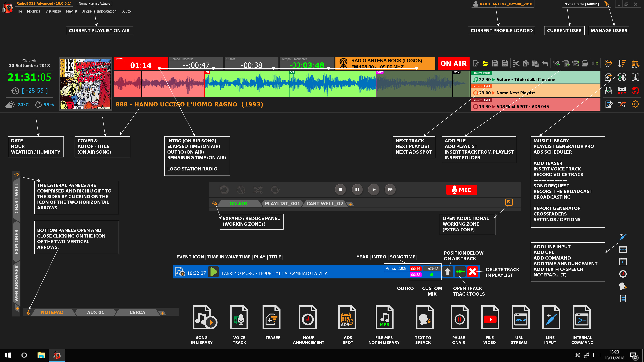644x362 pixels.
Task: Click the add line input plug icon
Action: tap(623, 237)
